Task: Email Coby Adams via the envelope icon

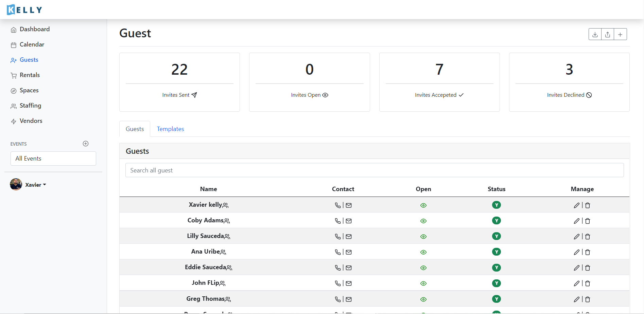Action: [x=349, y=221]
